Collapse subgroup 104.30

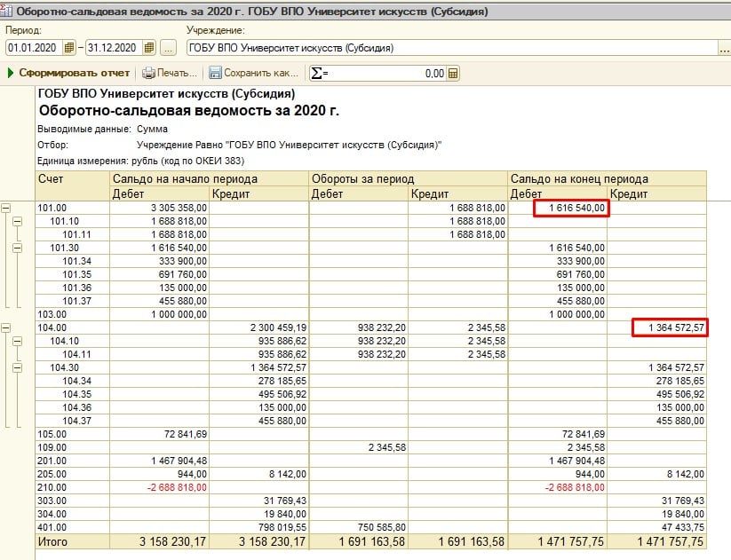coord(19,367)
